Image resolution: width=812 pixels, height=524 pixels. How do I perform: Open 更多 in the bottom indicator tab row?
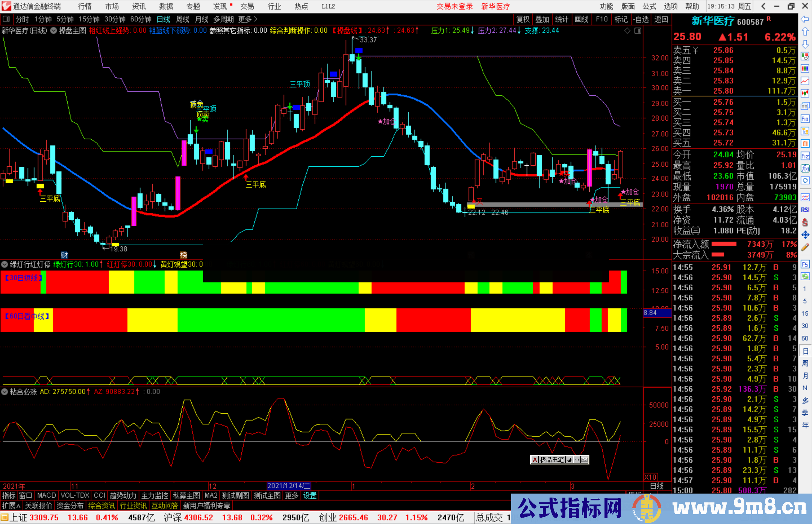coord(292,495)
